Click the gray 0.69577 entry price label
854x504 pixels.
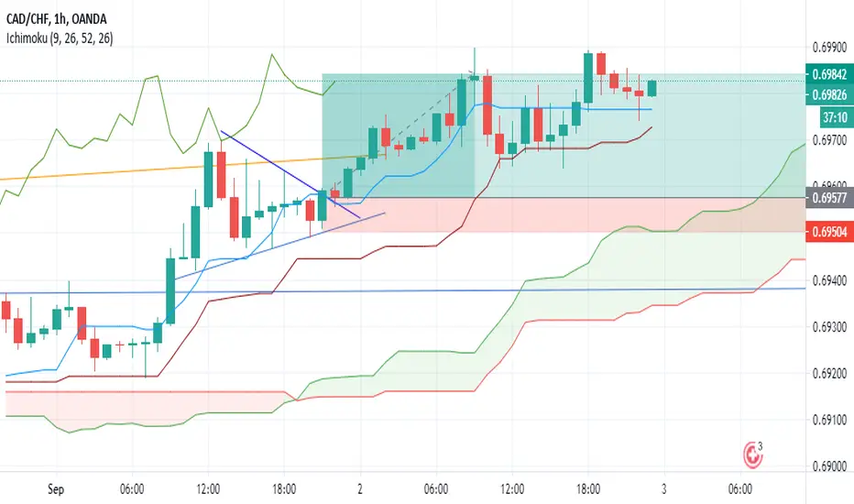[829, 197]
